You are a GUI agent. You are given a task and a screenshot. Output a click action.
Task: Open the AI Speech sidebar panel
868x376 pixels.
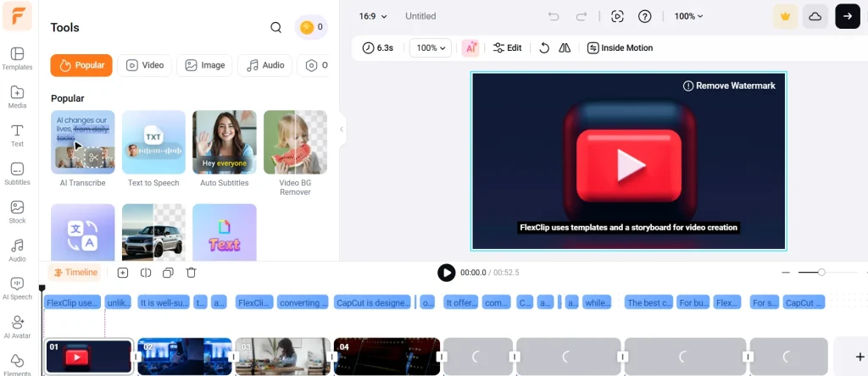tap(17, 289)
